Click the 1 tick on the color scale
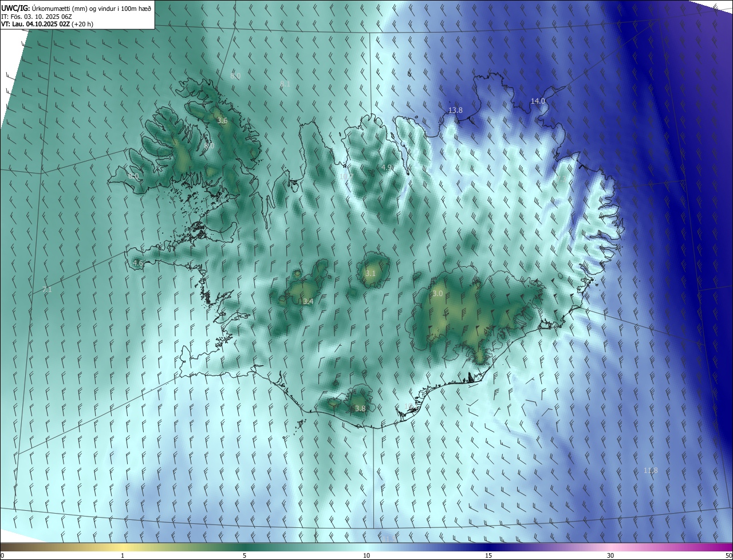 coord(123,556)
